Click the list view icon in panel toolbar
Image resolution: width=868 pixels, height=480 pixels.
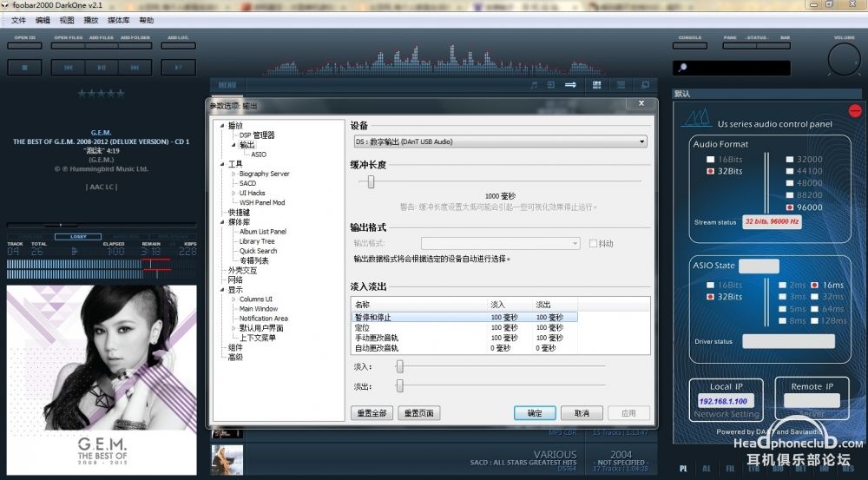click(x=621, y=85)
